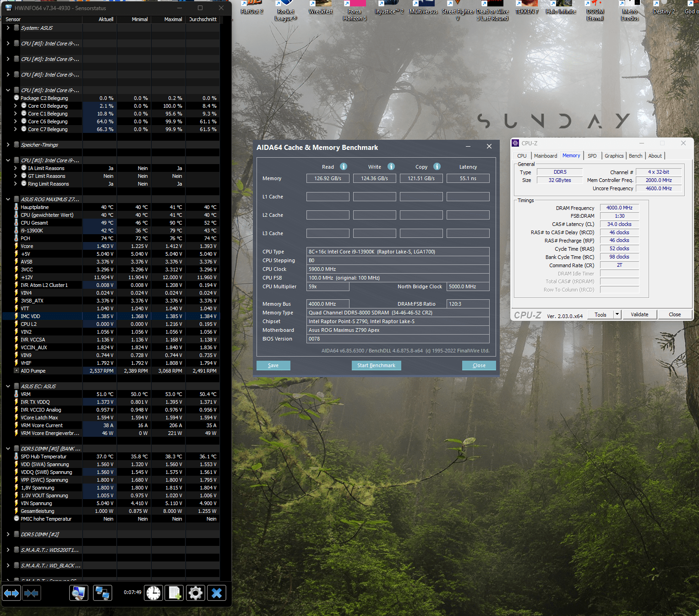Collapse the ASUS ROG MAXIMUS sensor group
The width and height of the screenshot is (699, 616).
click(8, 199)
